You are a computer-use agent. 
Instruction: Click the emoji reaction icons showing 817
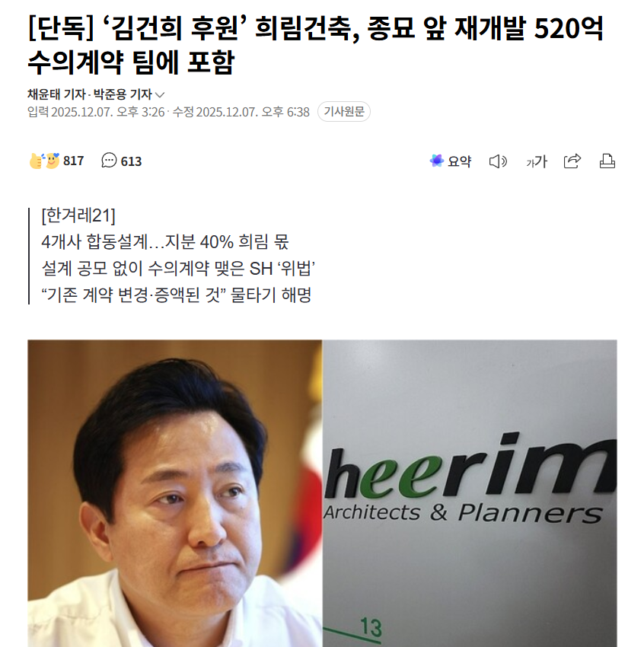click(45, 161)
